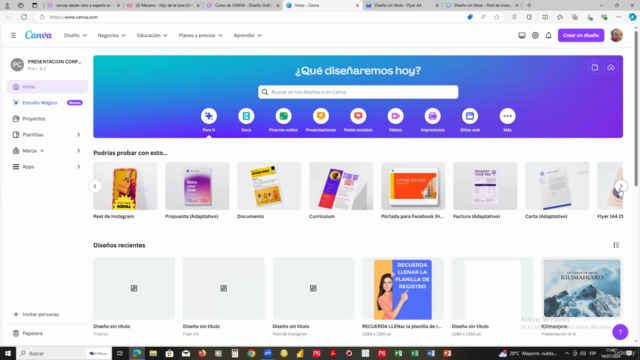
Task: Open the Diseño sin título Tríptico design
Action: tap(134, 288)
